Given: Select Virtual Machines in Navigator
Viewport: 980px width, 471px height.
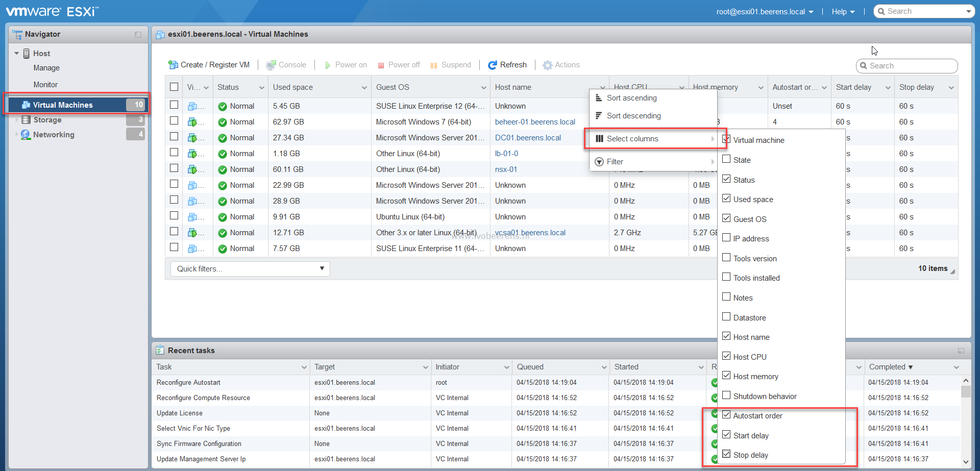Looking at the screenshot, I should coord(78,105).
